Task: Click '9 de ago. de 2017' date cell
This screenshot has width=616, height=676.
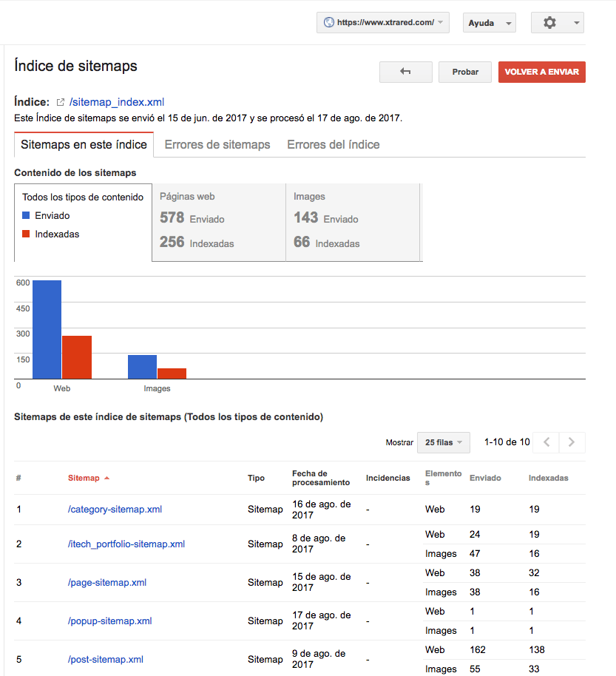Action: 319,659
